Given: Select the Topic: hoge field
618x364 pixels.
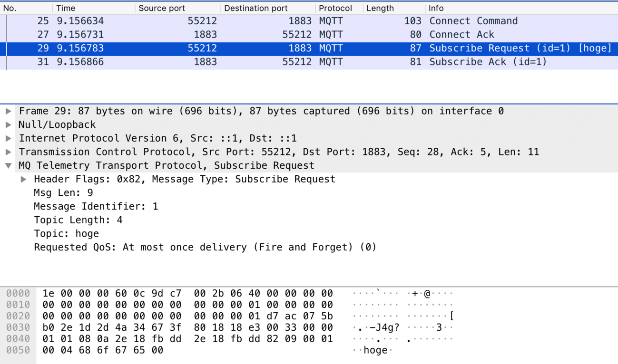Looking at the screenshot, I should [67, 234].
